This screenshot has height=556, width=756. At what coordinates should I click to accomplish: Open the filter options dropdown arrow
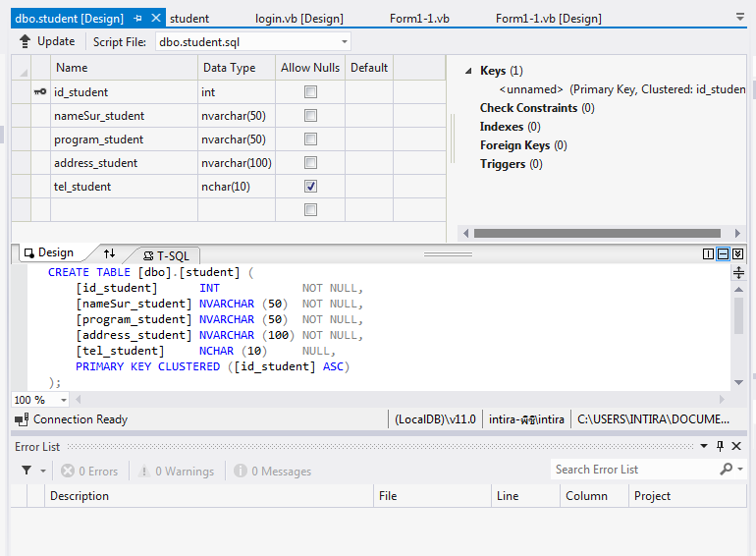click(43, 471)
